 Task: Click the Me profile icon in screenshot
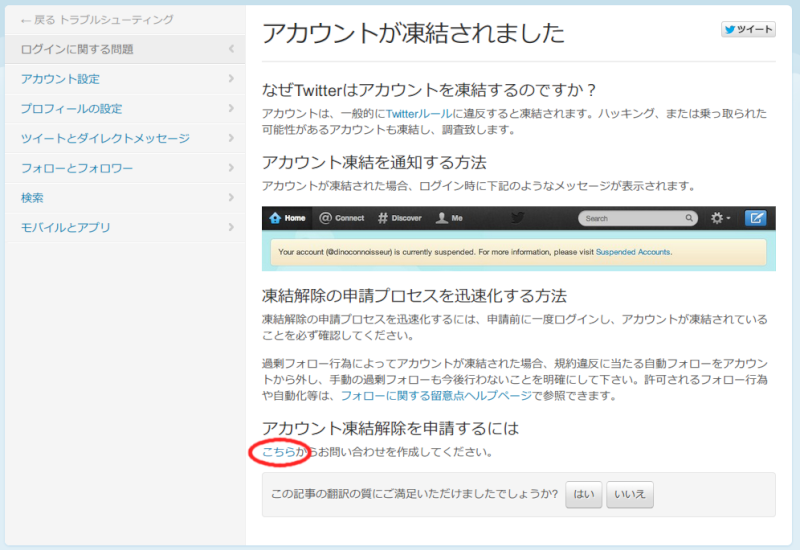(x=441, y=218)
